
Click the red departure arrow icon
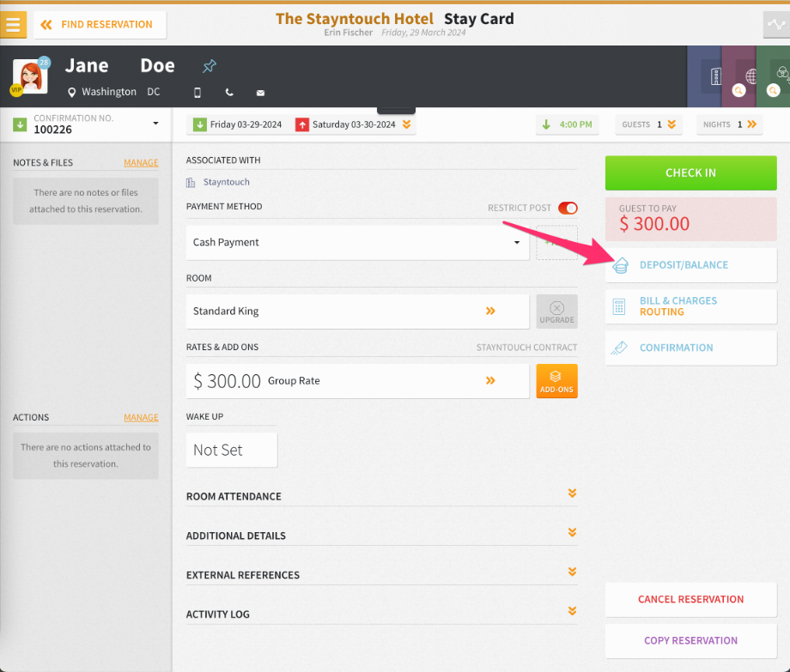301,124
